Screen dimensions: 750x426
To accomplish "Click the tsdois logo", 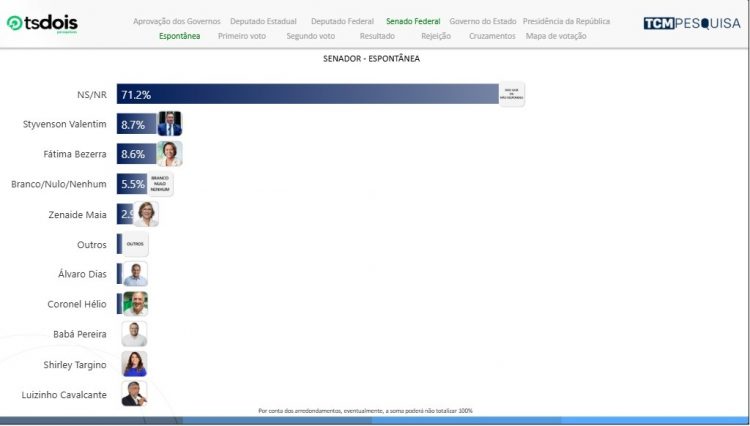I will (42, 24).
